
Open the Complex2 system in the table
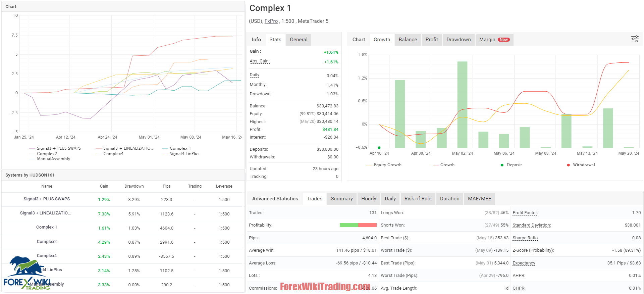pyautogui.click(x=47, y=242)
